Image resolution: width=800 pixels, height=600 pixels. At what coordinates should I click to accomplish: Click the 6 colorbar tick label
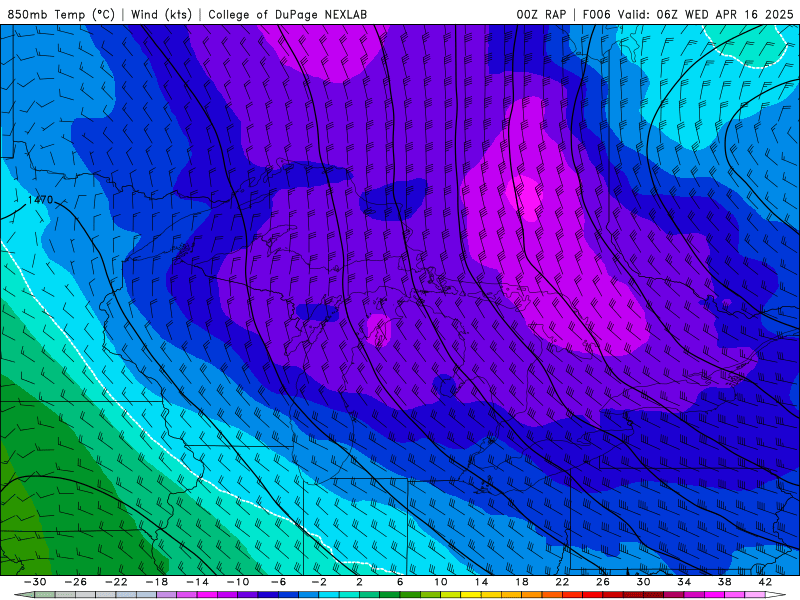tap(400, 582)
